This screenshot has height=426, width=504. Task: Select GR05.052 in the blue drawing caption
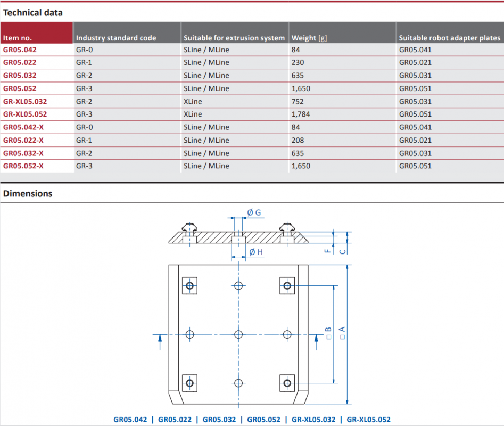[x=263, y=420]
